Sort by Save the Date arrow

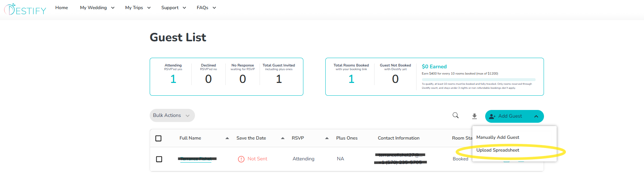[x=283, y=138]
